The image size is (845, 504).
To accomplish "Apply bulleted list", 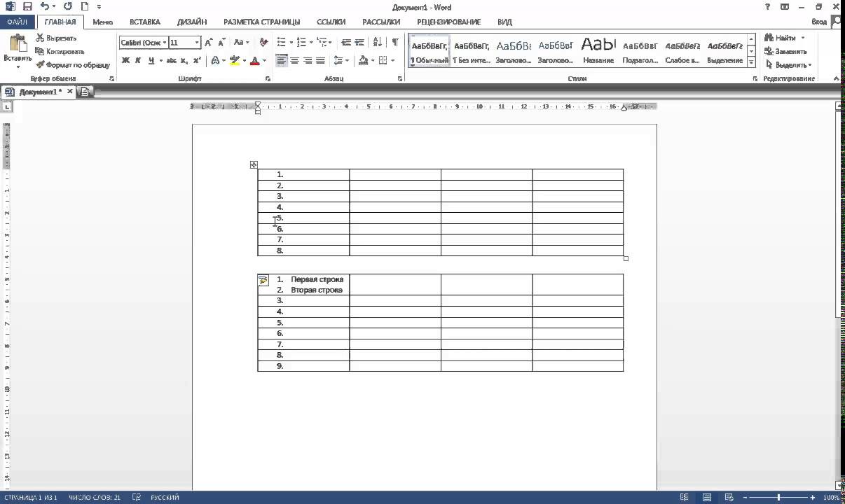I will coord(281,42).
